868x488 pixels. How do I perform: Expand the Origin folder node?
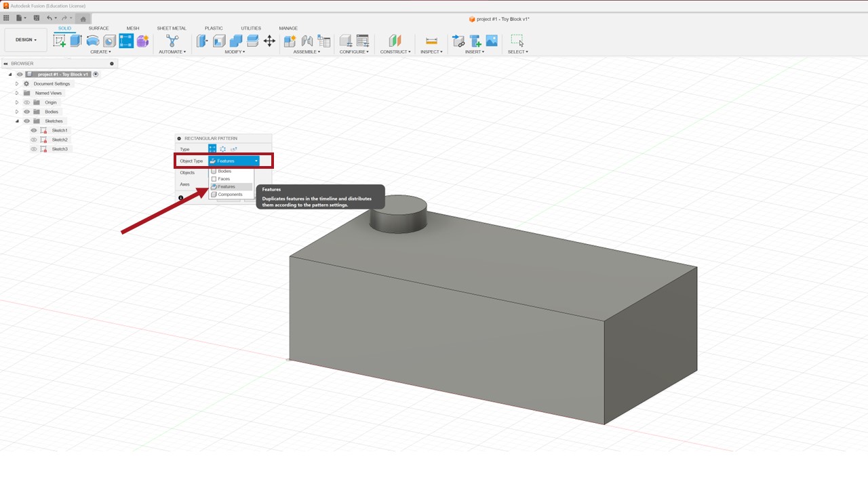[x=17, y=102]
